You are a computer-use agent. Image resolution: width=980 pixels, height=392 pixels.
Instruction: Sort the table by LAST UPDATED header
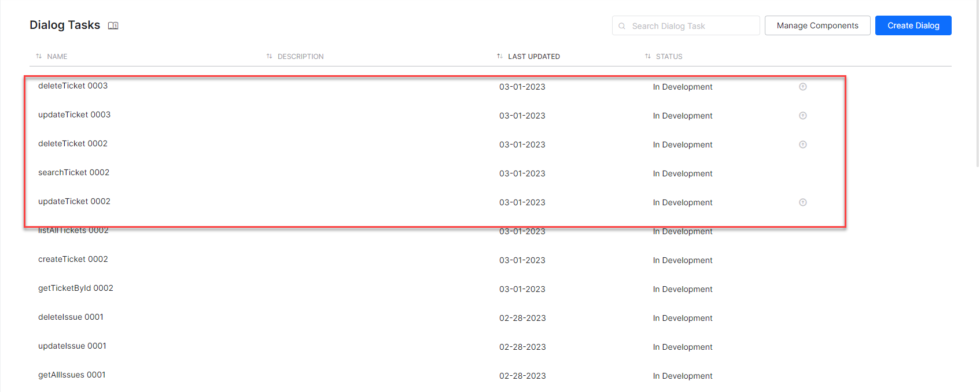point(533,57)
